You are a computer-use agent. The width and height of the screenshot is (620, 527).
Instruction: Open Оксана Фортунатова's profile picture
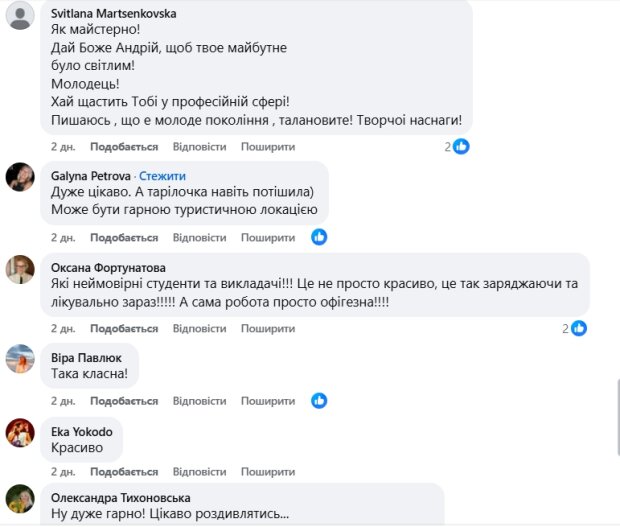[x=20, y=270]
